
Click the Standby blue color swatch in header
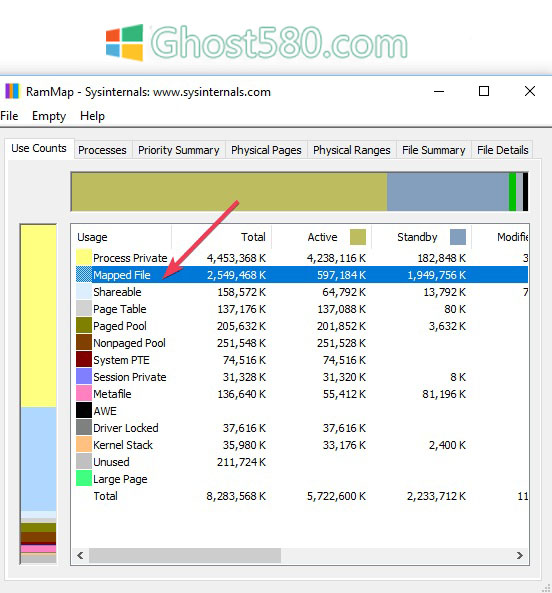tap(458, 237)
